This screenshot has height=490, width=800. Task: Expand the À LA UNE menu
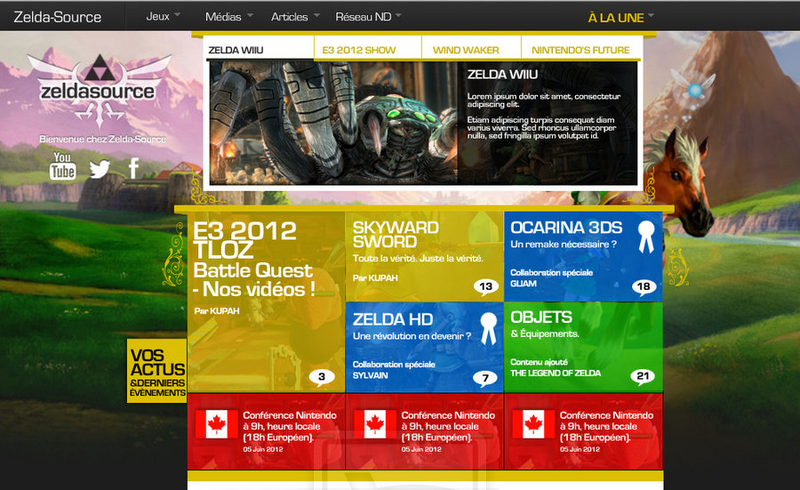point(621,17)
